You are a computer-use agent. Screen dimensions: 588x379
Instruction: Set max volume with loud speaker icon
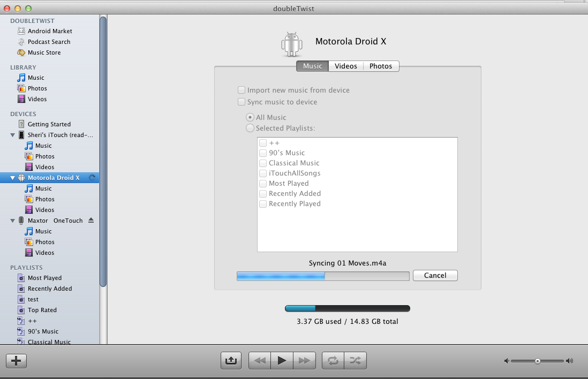570,361
